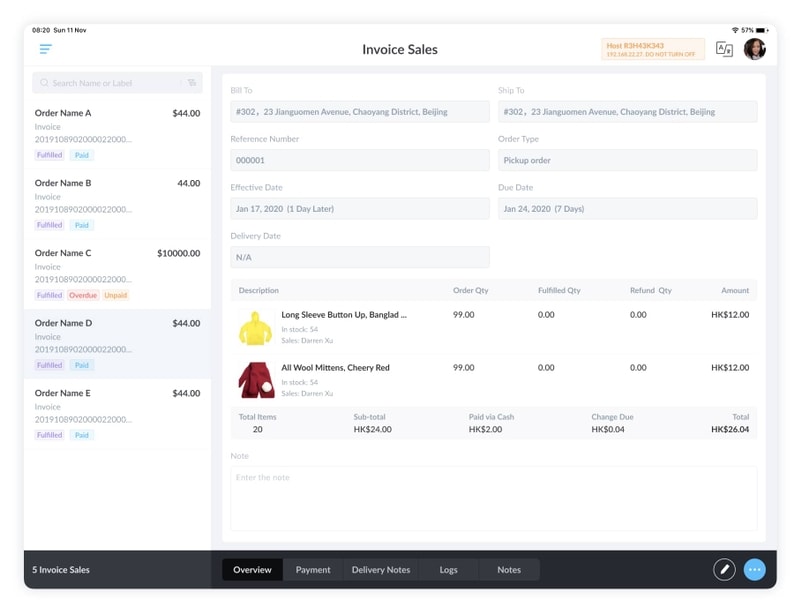Image resolution: width=800 pixels, height=613 pixels.
Task: View the Logs tab
Action: pos(448,569)
